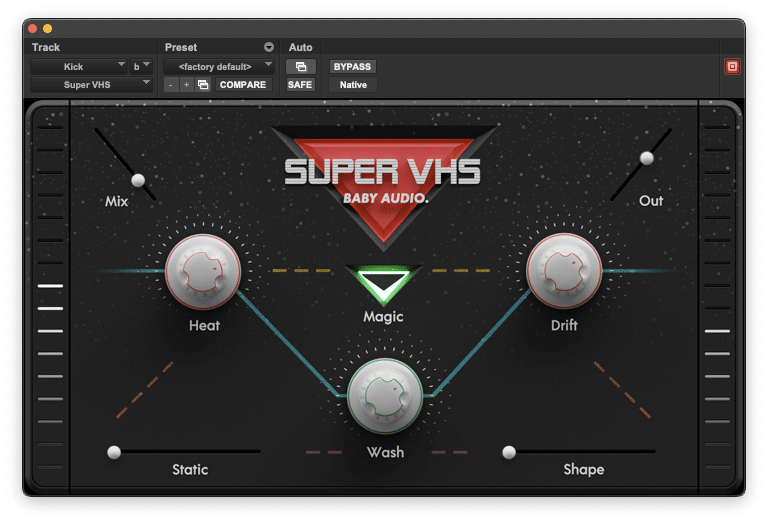Click the Native button
This screenshot has height=523, width=768.
(x=353, y=85)
